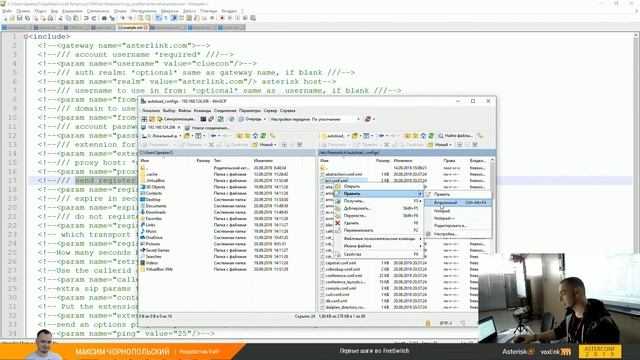Select remote file 'conference.conf.xml'

(x=344, y=276)
